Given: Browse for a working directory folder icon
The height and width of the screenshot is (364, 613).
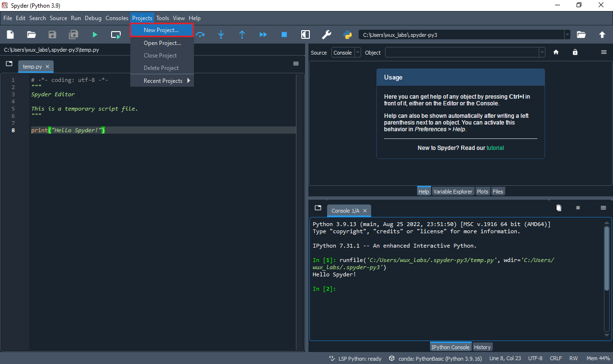Looking at the screenshot, I should click(x=581, y=34).
